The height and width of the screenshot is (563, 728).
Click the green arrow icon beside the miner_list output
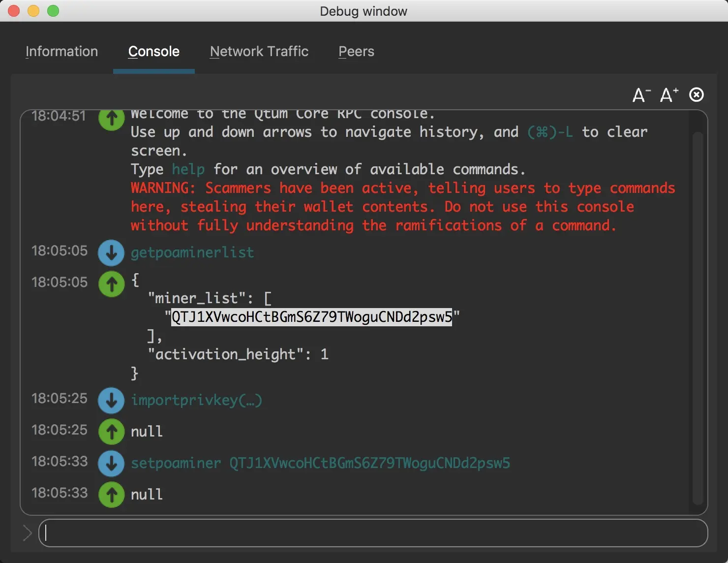click(112, 284)
